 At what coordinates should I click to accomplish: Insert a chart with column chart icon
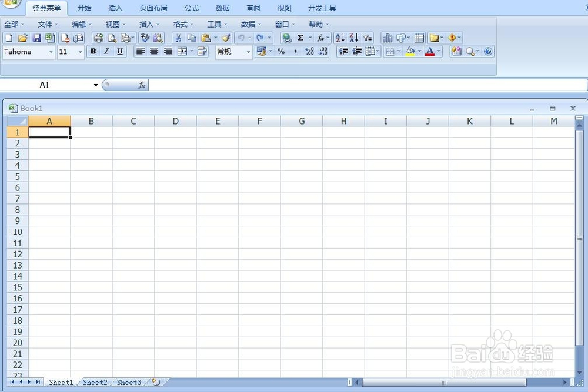pos(387,38)
